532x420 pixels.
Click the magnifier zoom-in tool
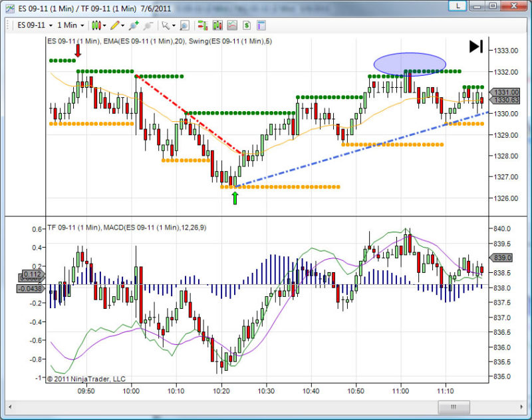pyautogui.click(x=184, y=25)
